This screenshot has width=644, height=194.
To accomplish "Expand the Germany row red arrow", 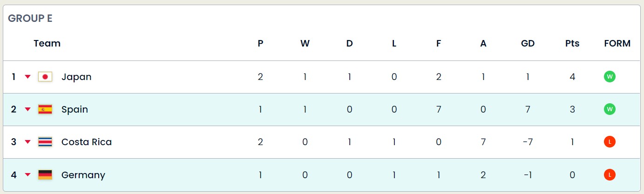I will click(x=27, y=175).
